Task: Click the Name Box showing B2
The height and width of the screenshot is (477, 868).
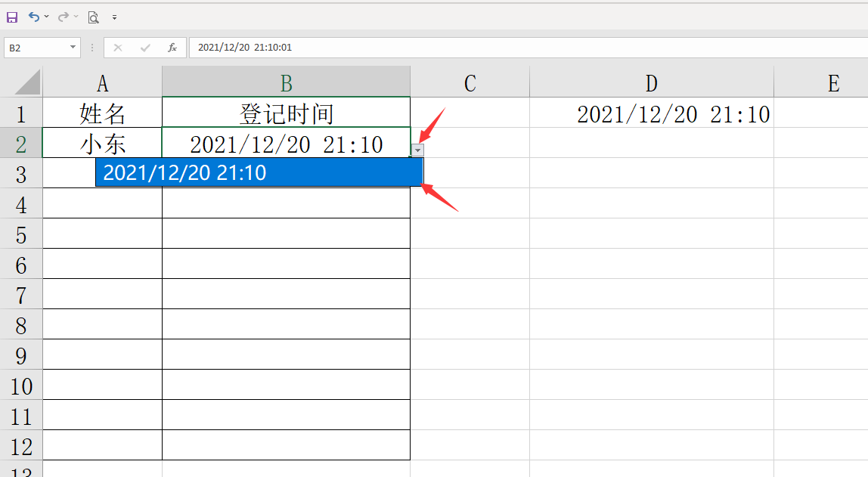Action: 36,48
